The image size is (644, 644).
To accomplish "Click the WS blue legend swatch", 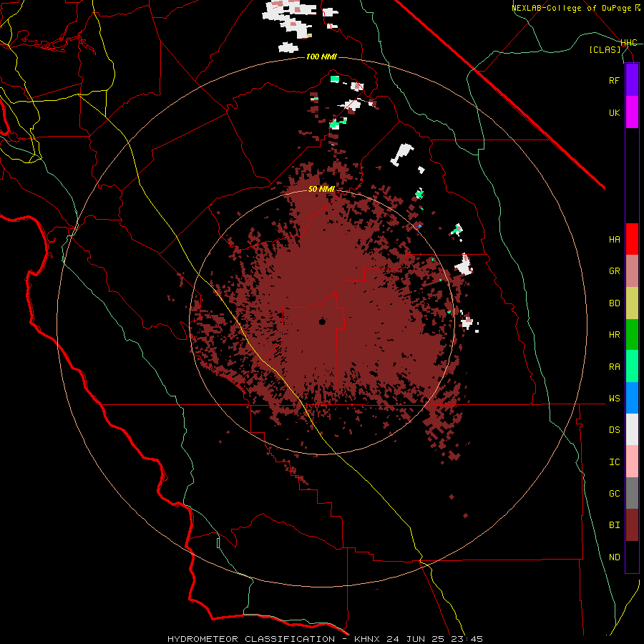I will pyautogui.click(x=632, y=398).
